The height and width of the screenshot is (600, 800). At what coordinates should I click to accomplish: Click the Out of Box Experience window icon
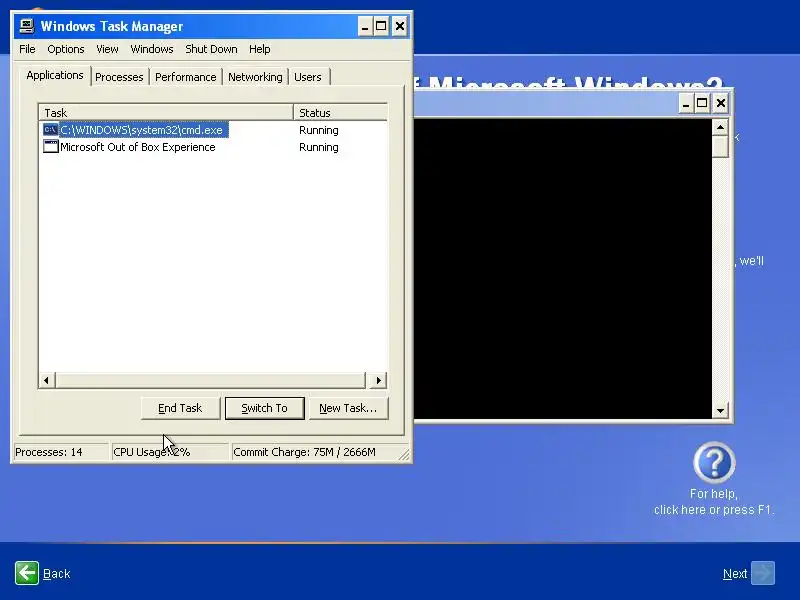coord(51,146)
